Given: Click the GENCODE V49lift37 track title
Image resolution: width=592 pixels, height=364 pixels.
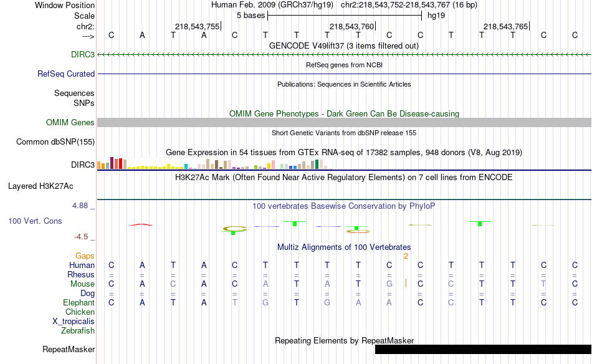Looking at the screenshot, I should [343, 45].
